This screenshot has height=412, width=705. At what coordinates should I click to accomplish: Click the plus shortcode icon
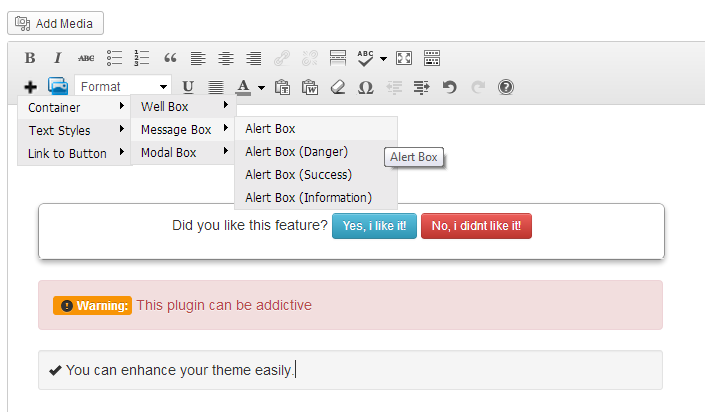(x=30, y=87)
